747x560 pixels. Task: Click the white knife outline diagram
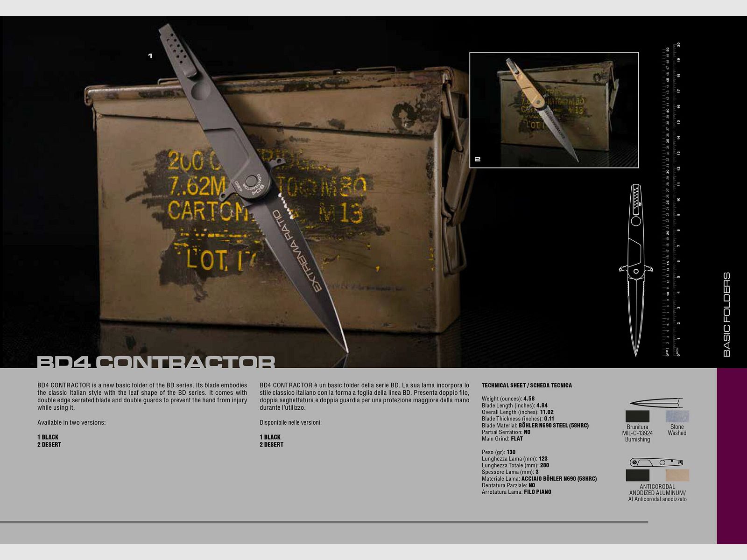pos(635,270)
